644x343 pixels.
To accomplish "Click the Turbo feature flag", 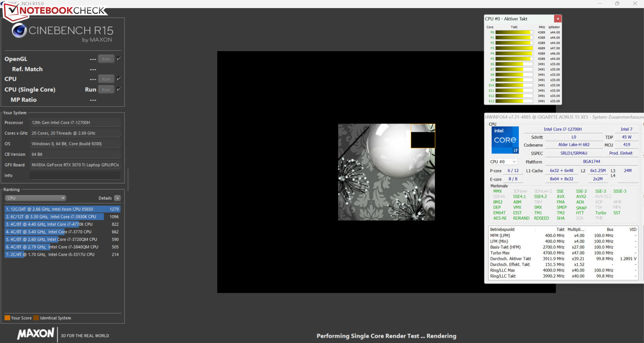I will (601, 213).
